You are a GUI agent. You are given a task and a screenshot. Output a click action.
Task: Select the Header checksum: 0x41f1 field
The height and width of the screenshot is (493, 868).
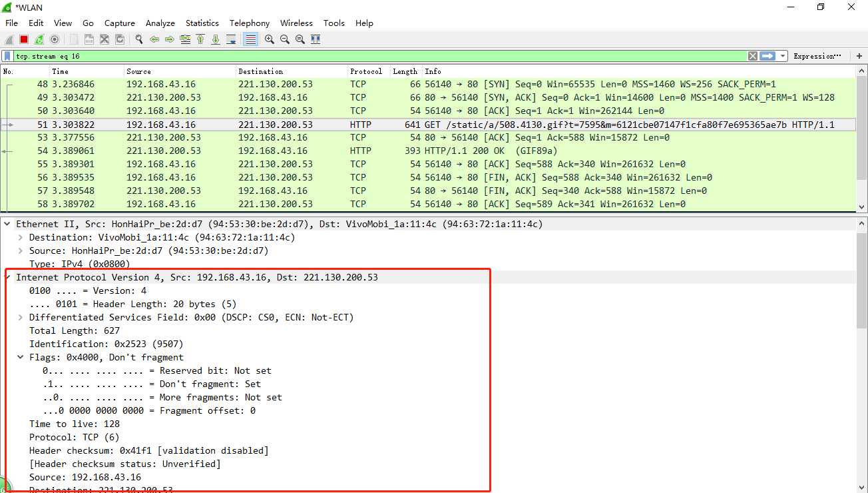pyautogui.click(x=149, y=450)
